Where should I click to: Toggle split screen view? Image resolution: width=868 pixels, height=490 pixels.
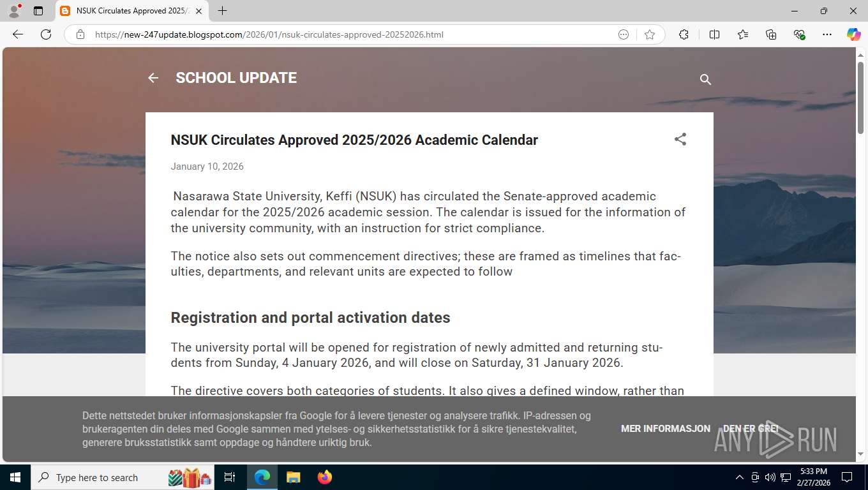pos(714,34)
